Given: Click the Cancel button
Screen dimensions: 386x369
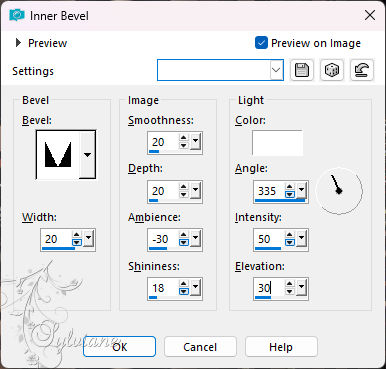Looking at the screenshot, I should pyautogui.click(x=200, y=347).
